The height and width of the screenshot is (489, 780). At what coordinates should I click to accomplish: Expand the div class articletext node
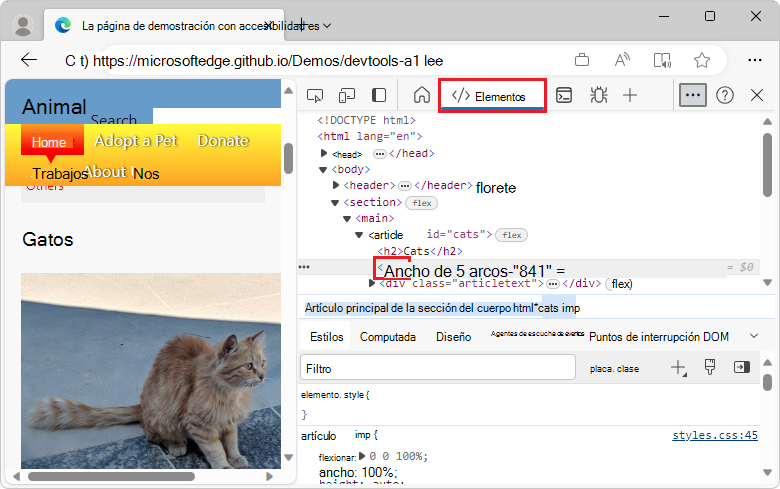coord(372,283)
